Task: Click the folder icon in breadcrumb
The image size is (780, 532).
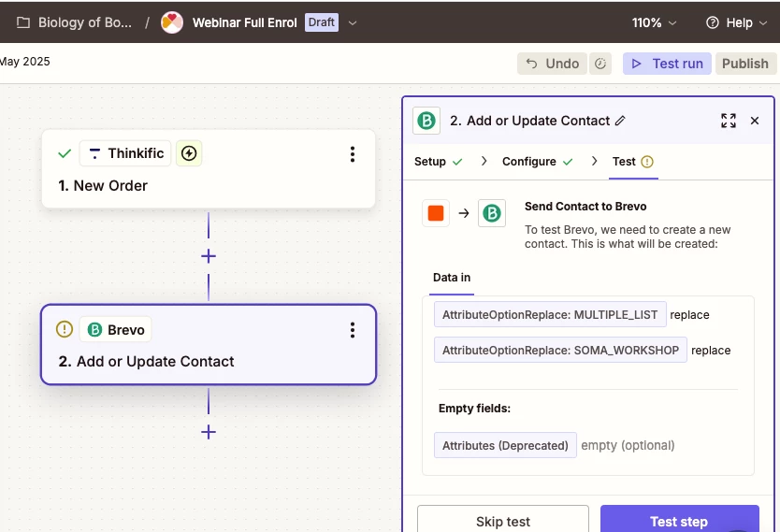Action: 22,22
